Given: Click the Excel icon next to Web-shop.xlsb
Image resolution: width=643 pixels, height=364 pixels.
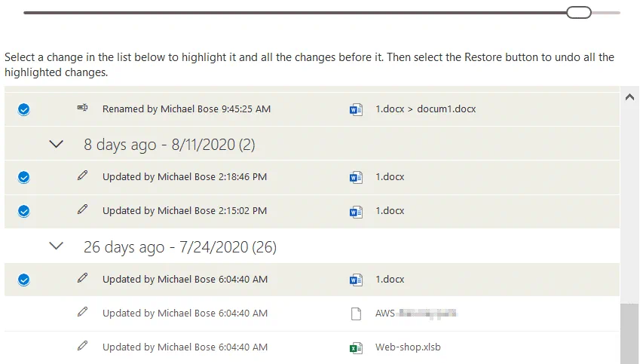Looking at the screenshot, I should (356, 347).
